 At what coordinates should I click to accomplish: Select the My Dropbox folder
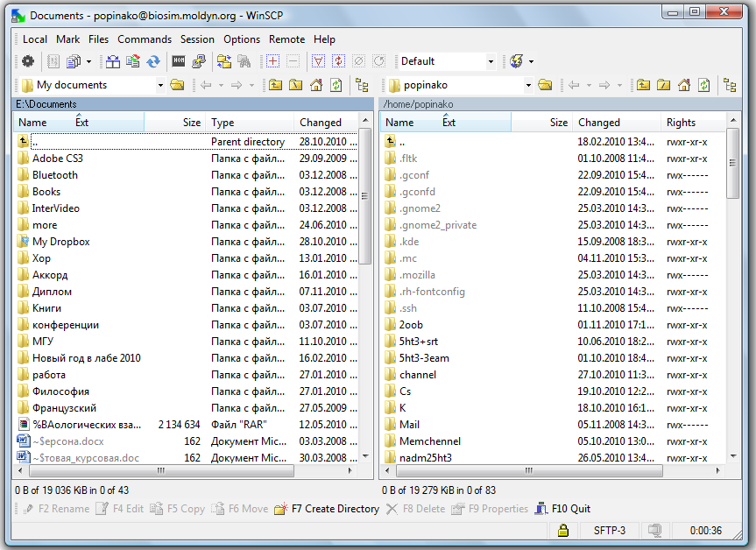[53, 242]
